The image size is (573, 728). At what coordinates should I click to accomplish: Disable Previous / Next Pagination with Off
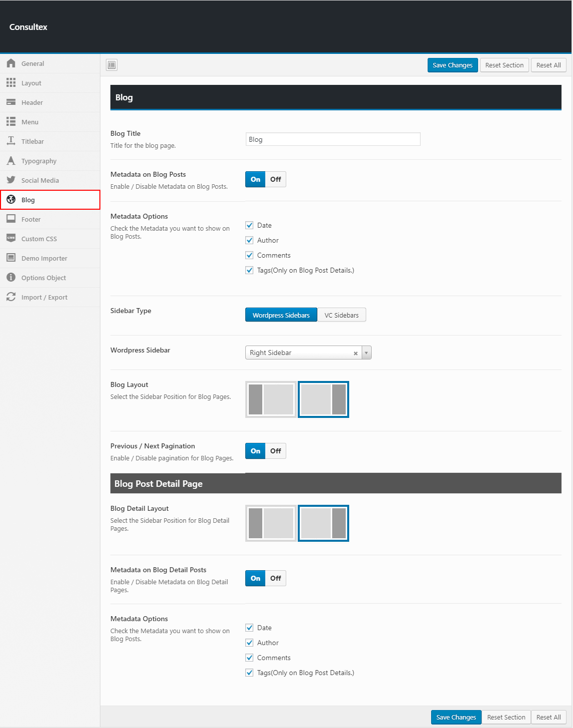(276, 451)
